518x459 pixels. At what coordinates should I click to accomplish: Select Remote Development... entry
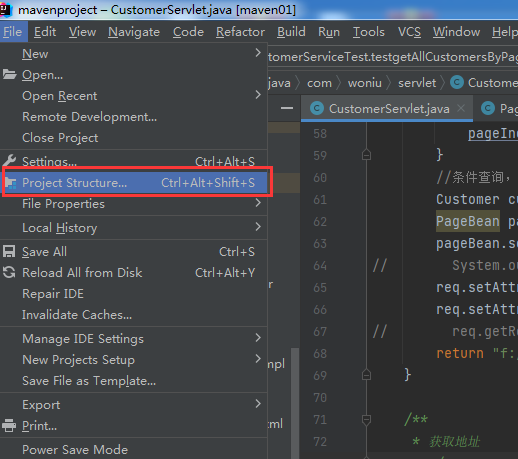134,117
